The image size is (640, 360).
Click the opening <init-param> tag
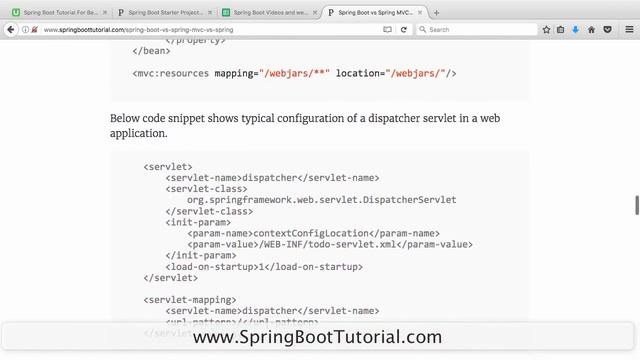[198, 222]
